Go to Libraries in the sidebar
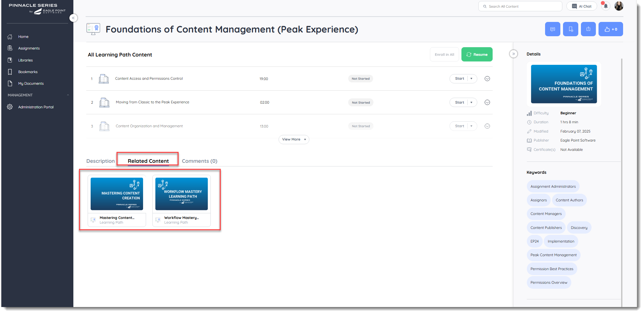Screen dimensions: 644x314 (x=26, y=60)
